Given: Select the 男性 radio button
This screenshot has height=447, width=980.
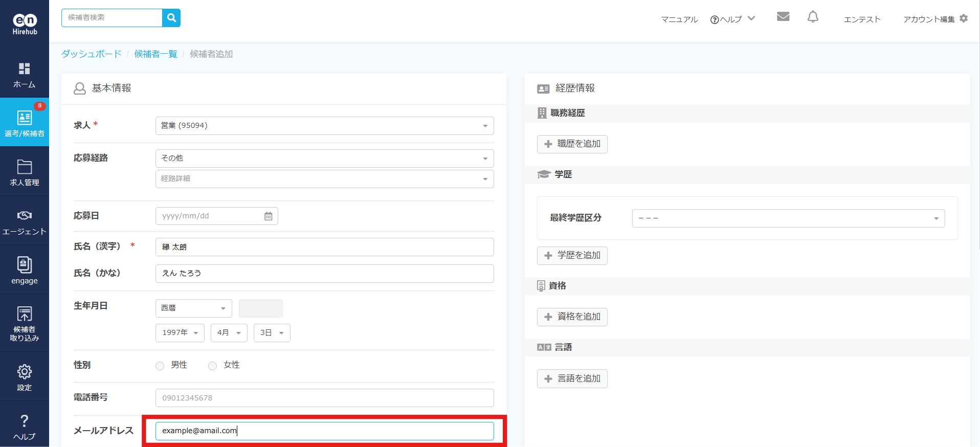Looking at the screenshot, I should pyautogui.click(x=160, y=366).
